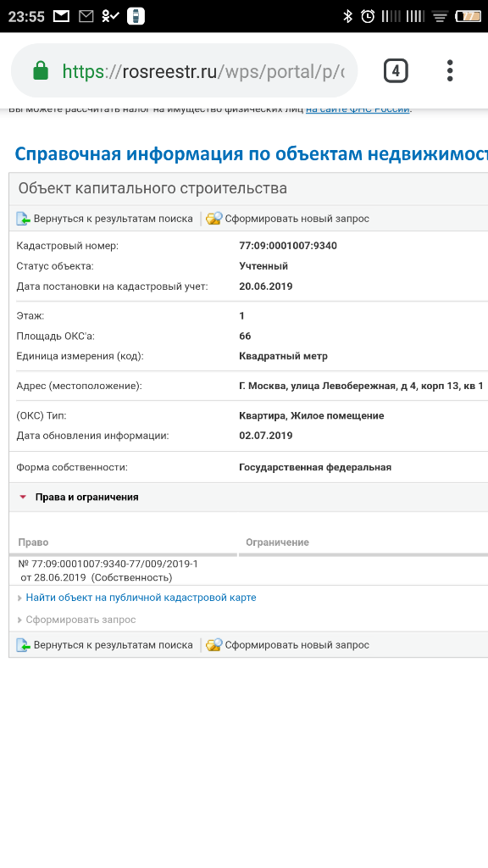
Task: Select the type 'Квартира, Жилое помещение'
Action: point(312,415)
